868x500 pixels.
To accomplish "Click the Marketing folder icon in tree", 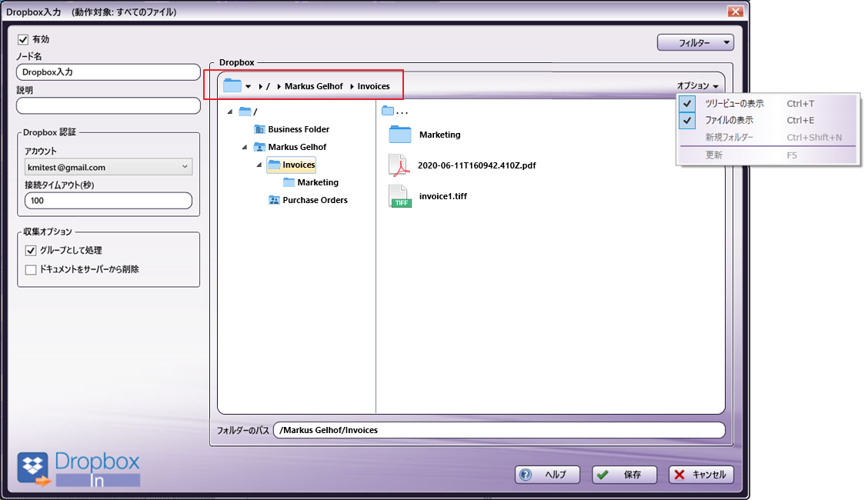I will point(289,182).
